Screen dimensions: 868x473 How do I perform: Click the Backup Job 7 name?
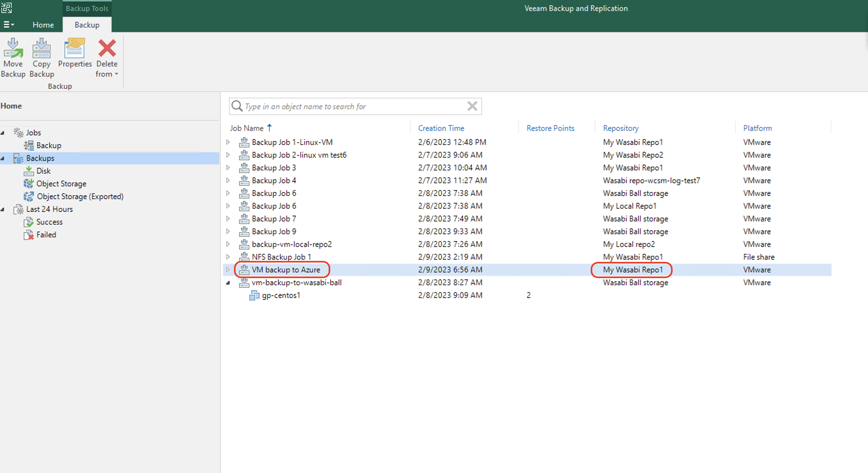coord(274,219)
